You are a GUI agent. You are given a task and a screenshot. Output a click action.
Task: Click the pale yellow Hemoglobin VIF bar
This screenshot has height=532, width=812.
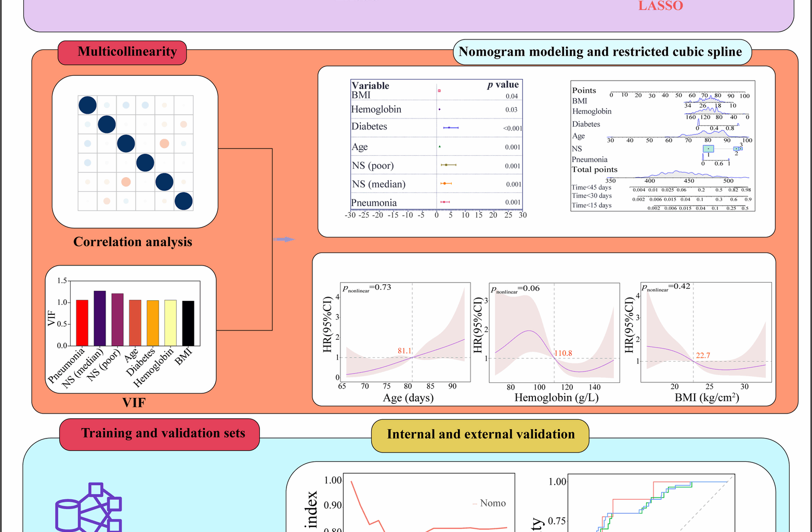point(171,323)
